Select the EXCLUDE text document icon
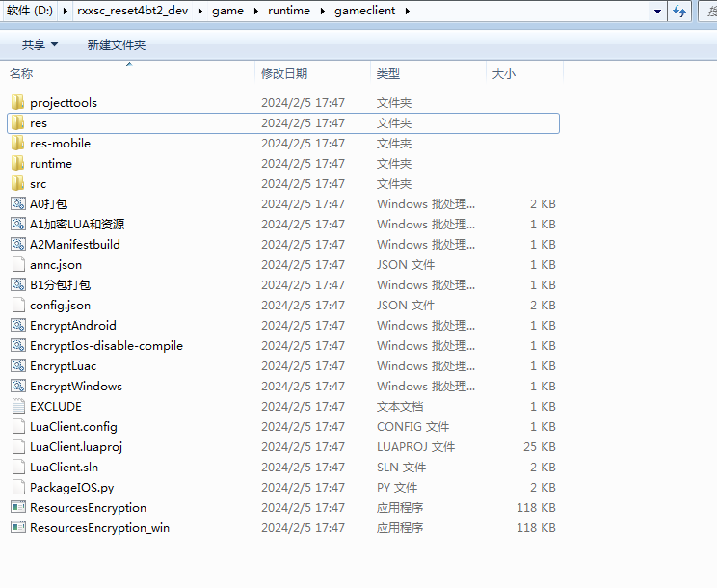717x588 pixels. click(x=17, y=407)
